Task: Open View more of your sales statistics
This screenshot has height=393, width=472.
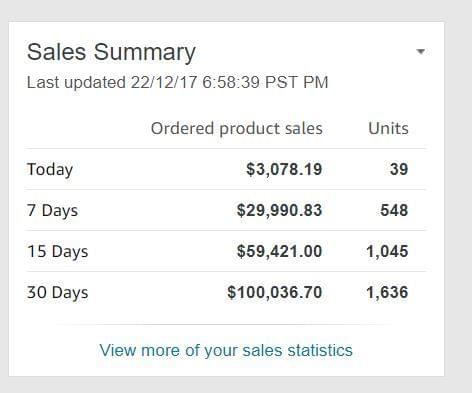Action: pos(226,350)
